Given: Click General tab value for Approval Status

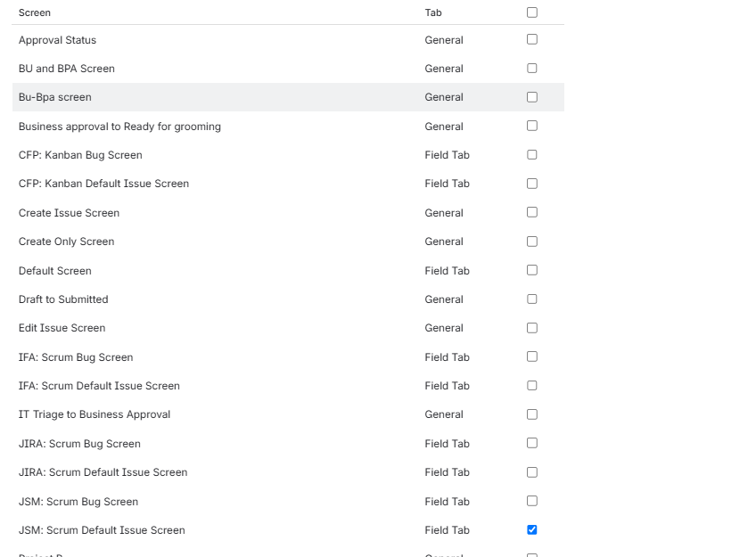Looking at the screenshot, I should pos(444,40).
